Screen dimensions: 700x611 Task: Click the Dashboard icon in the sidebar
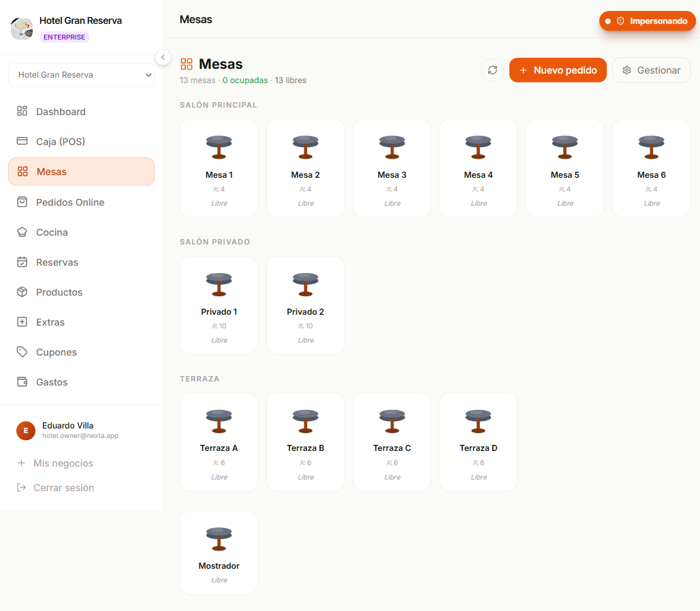(22, 111)
